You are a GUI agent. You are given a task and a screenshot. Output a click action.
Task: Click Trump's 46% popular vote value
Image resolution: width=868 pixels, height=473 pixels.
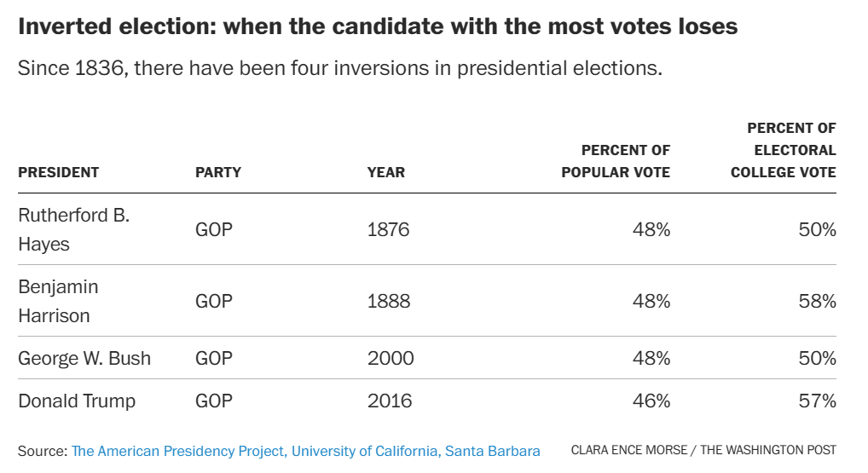651,401
